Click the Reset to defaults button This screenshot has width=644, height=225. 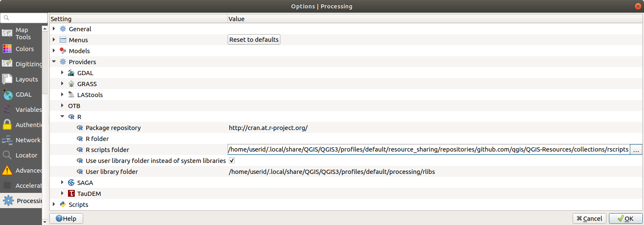point(254,40)
